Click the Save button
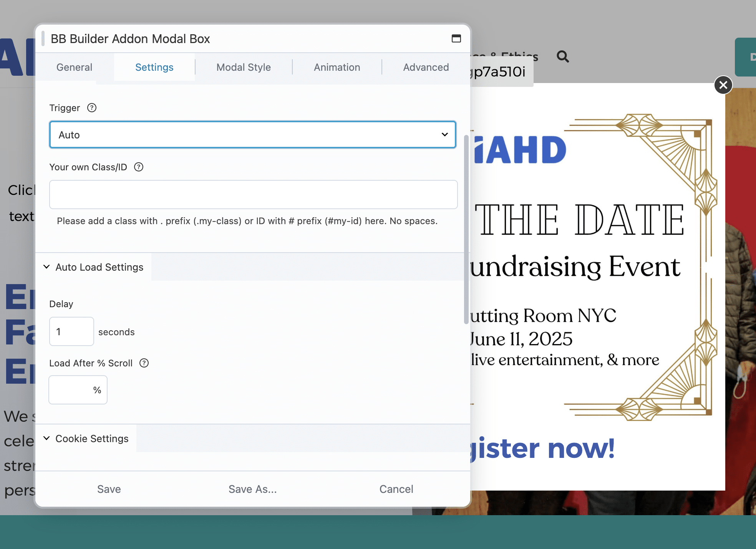Viewport: 756px width, 549px height. [109, 489]
